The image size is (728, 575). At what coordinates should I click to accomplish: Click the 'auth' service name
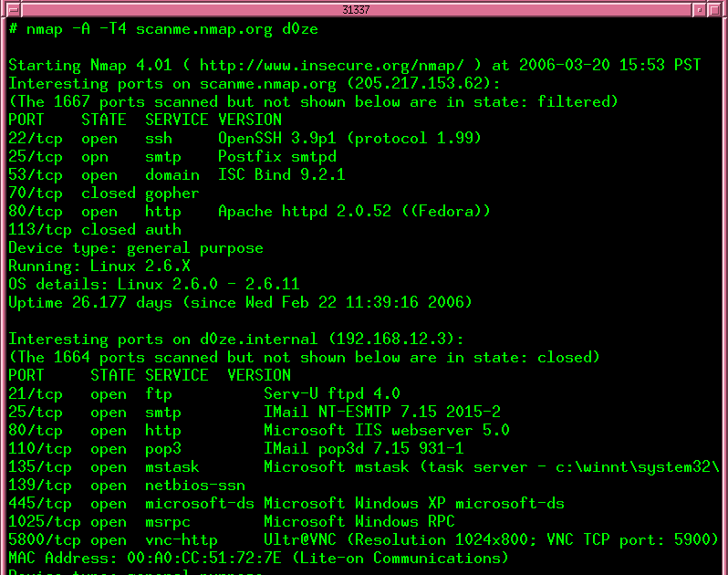tap(163, 230)
